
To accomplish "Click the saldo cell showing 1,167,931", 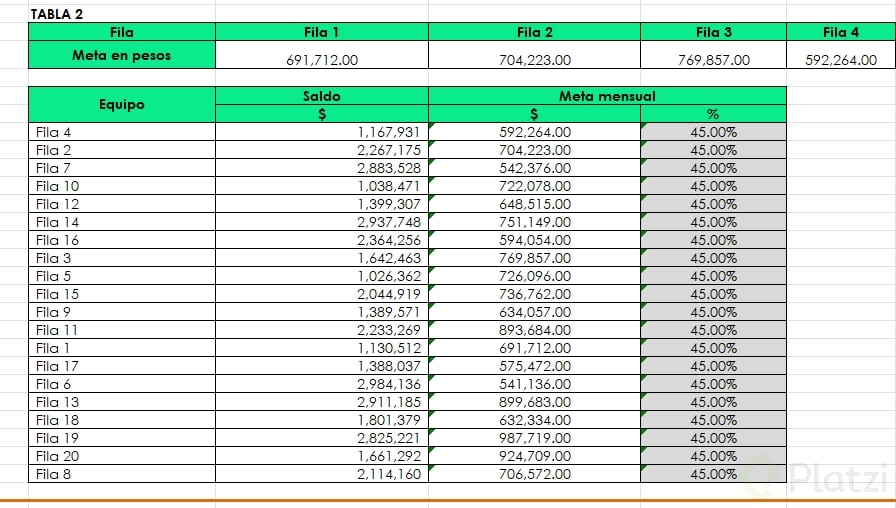I will coord(388,132).
